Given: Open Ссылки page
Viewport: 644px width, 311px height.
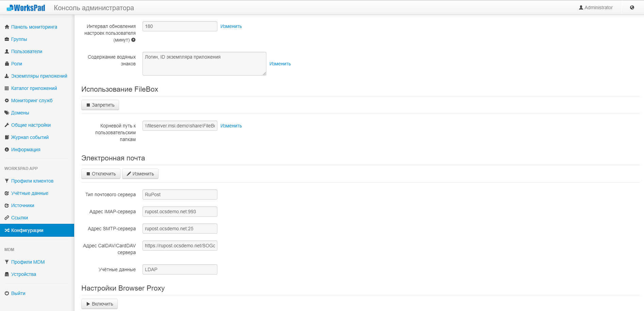Looking at the screenshot, I should tap(19, 218).
